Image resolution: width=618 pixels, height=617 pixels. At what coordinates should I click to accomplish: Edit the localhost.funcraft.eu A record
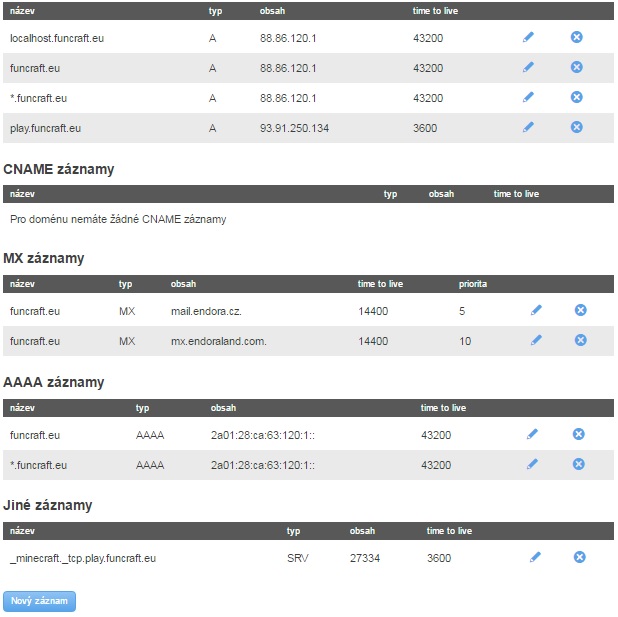tap(528, 37)
